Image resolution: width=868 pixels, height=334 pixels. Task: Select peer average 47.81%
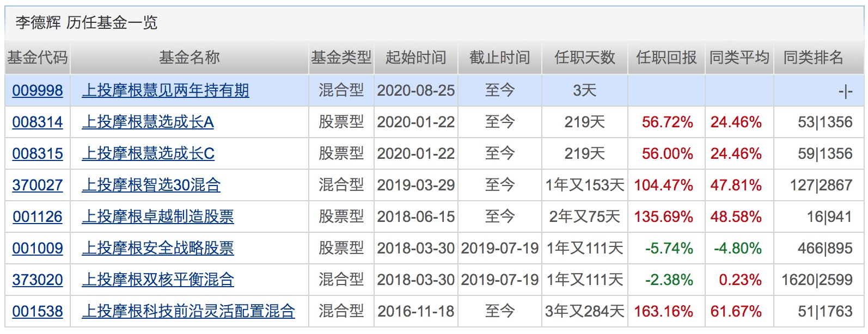736,185
